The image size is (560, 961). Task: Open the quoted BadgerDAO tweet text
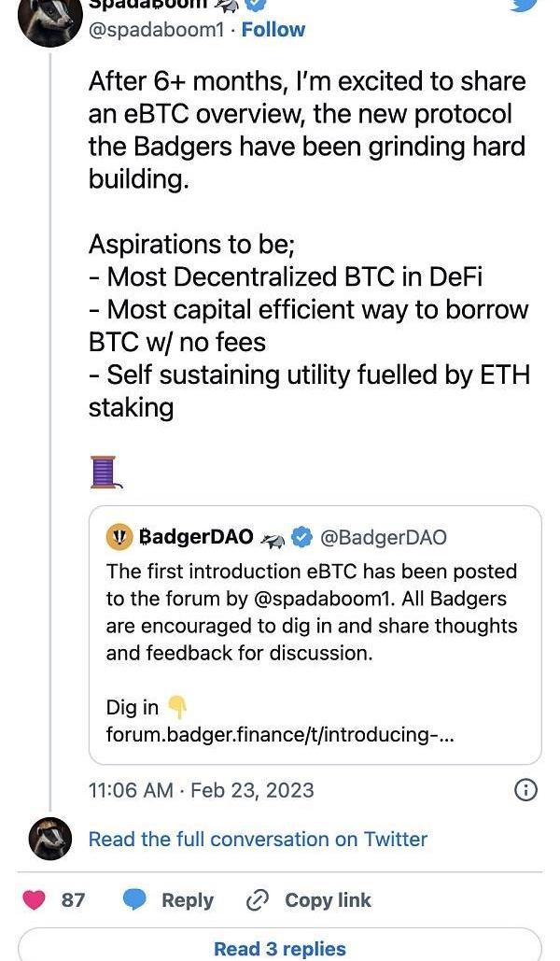tap(311, 612)
